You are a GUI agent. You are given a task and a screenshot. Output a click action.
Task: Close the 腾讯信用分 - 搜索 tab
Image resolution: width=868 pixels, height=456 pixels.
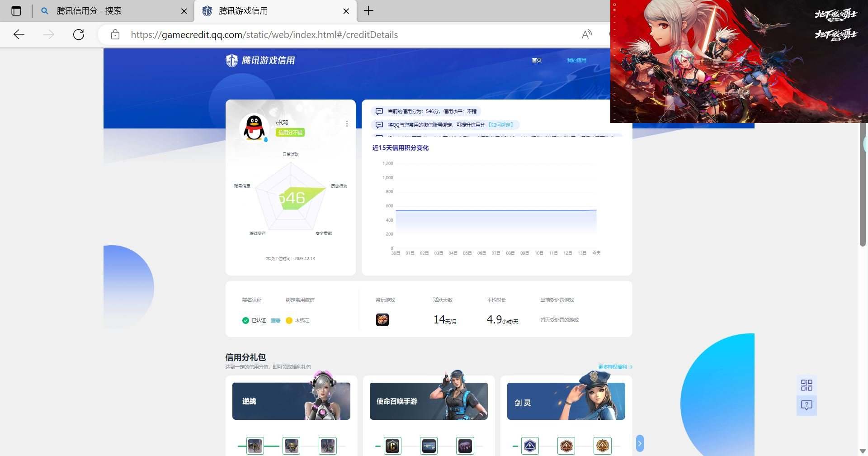[184, 11]
